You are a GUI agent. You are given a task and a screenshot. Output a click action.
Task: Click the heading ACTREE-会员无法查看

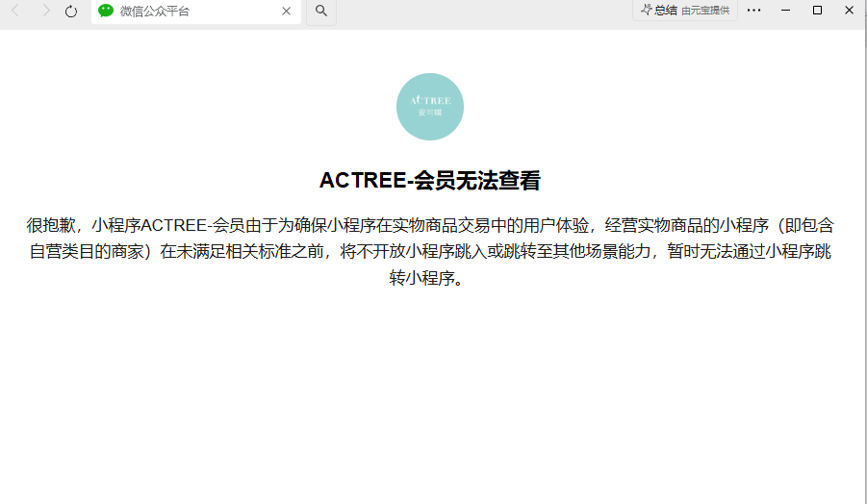tap(430, 181)
